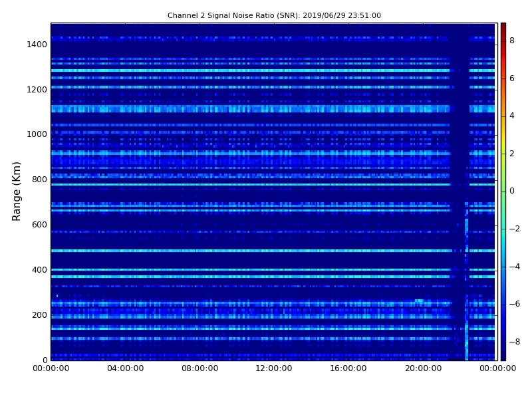This screenshot has height=399, width=532.
Task: Click the 1000 range tick label
Action: (37, 134)
